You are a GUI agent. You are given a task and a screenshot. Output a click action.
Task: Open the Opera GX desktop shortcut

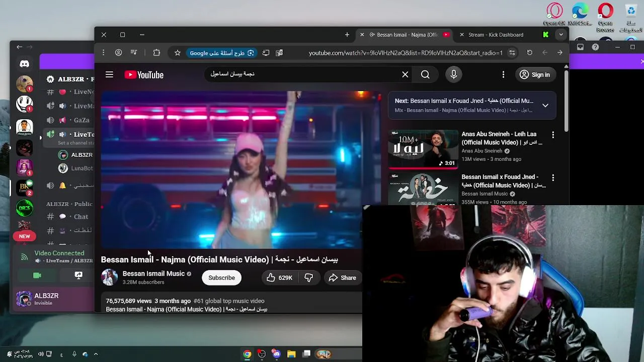tap(554, 14)
